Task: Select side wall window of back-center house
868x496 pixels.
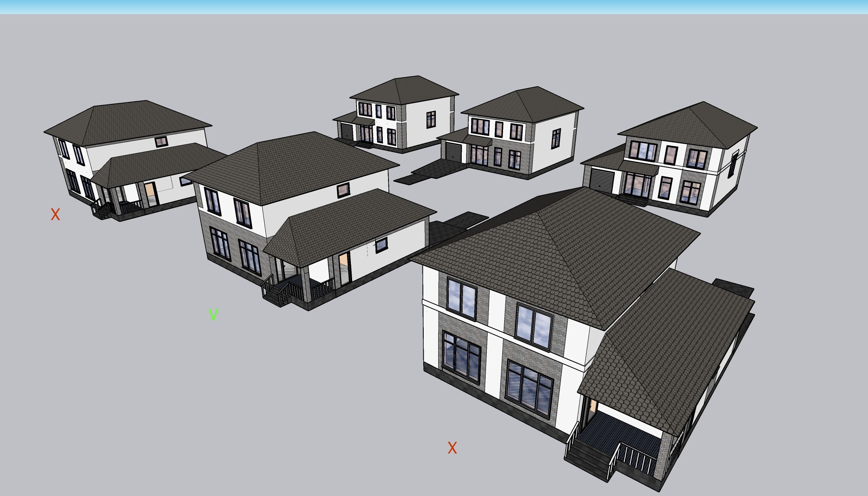Action: [x=556, y=138]
